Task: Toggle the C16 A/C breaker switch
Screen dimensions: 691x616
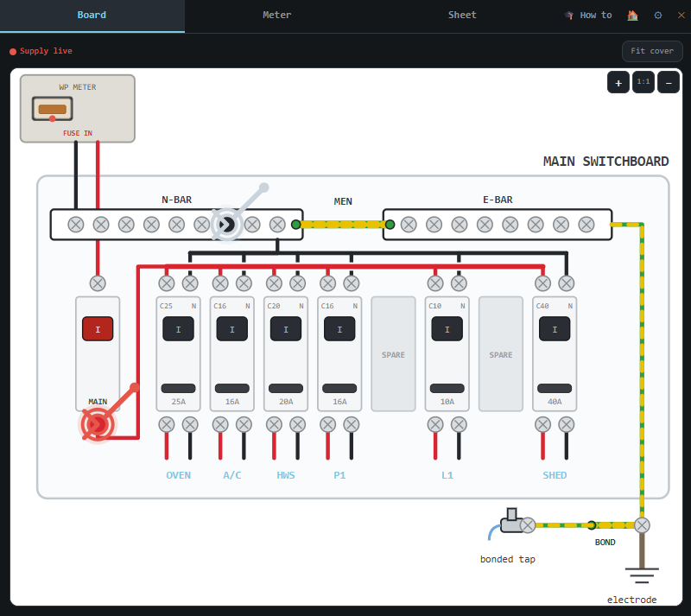Action: [231, 329]
